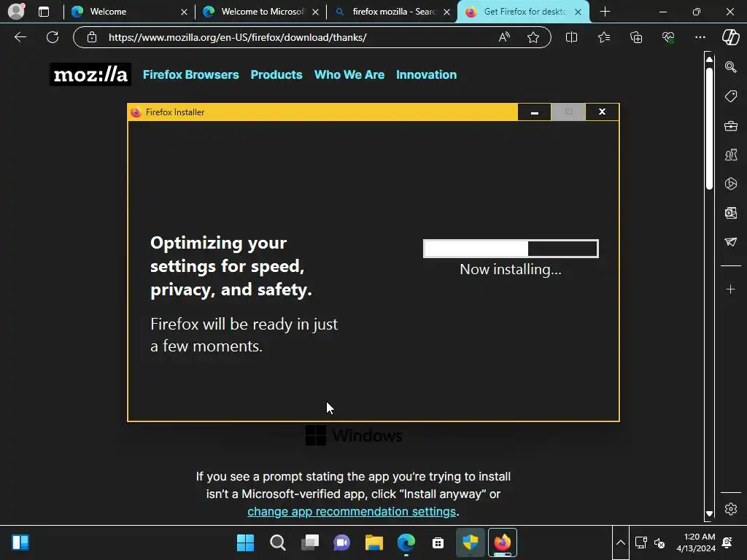Open network status tray icon
This screenshot has width=747, height=560.
[640, 542]
